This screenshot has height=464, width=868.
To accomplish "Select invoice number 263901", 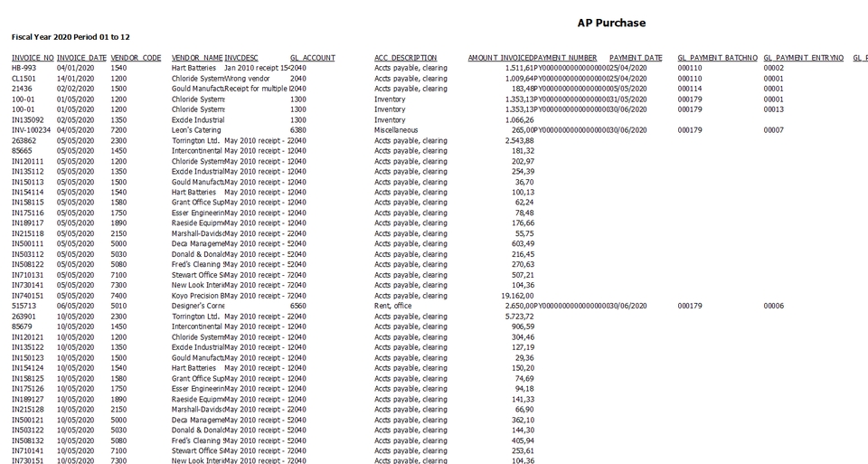I will point(24,317).
